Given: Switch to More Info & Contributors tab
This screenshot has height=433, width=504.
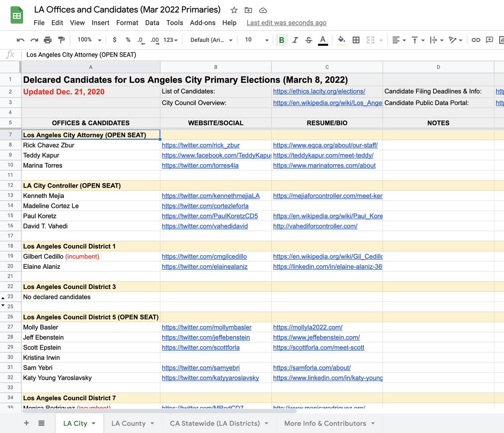Looking at the screenshot, I should click(x=329, y=423).
